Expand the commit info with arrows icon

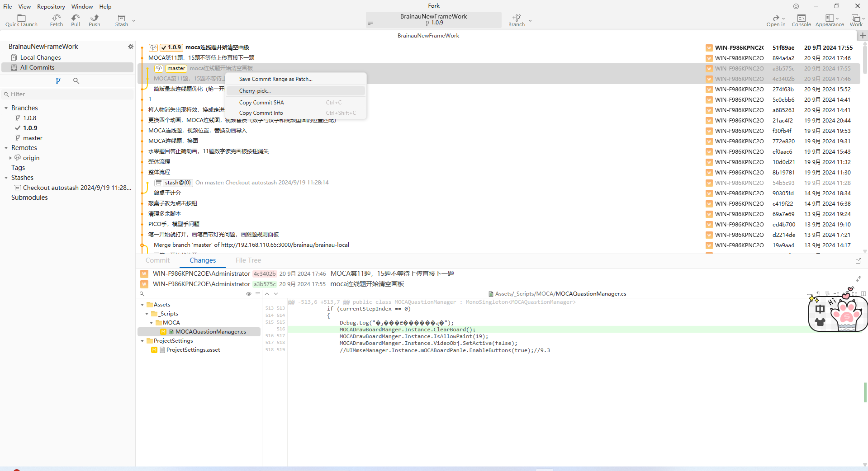click(858, 279)
